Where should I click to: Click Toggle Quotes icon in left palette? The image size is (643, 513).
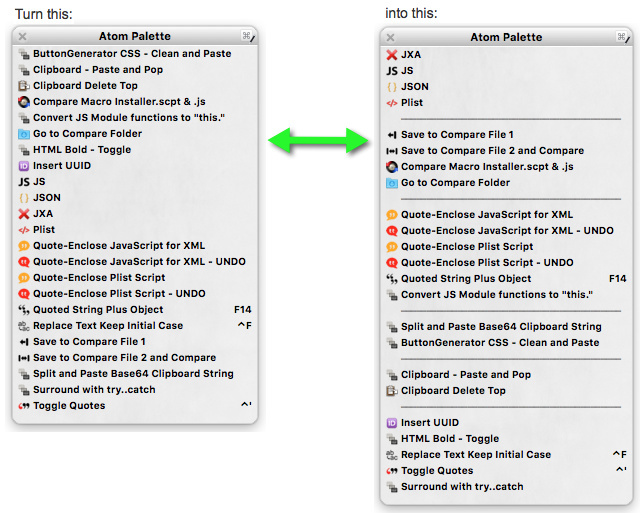[24, 406]
